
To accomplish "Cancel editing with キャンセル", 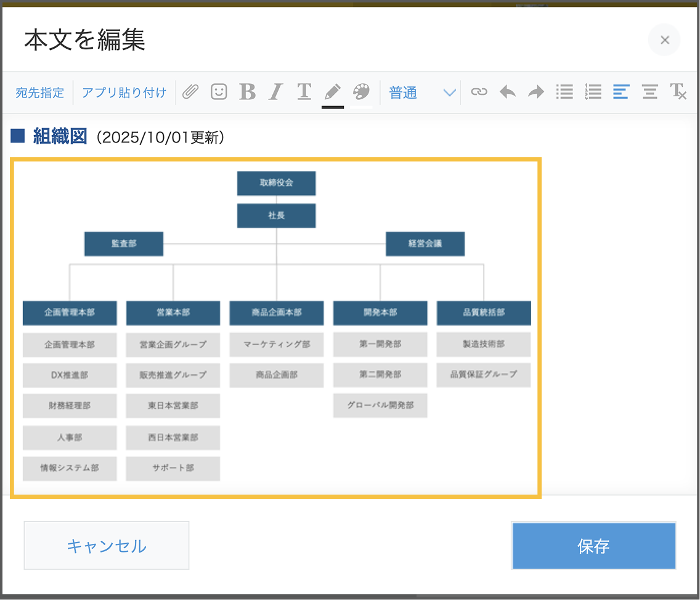I will click(106, 545).
